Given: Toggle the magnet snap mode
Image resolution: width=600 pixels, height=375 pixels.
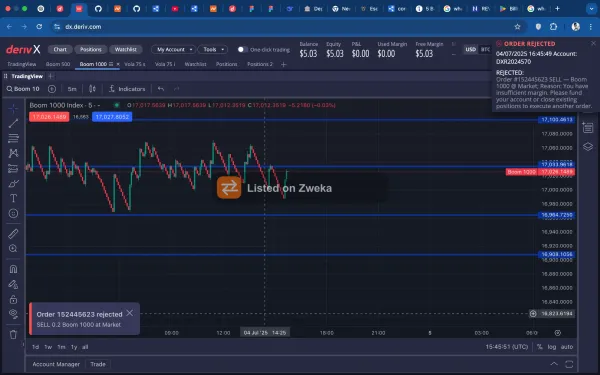Looking at the screenshot, I should pos(13,269).
